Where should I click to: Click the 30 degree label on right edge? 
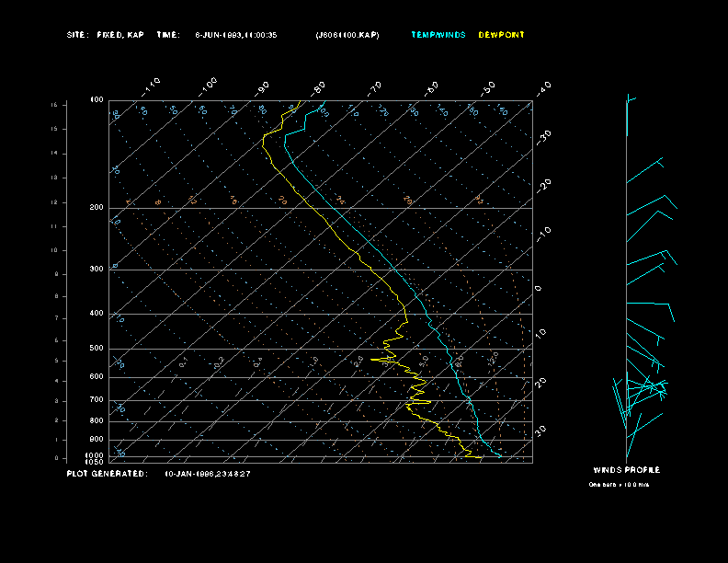pos(541,430)
